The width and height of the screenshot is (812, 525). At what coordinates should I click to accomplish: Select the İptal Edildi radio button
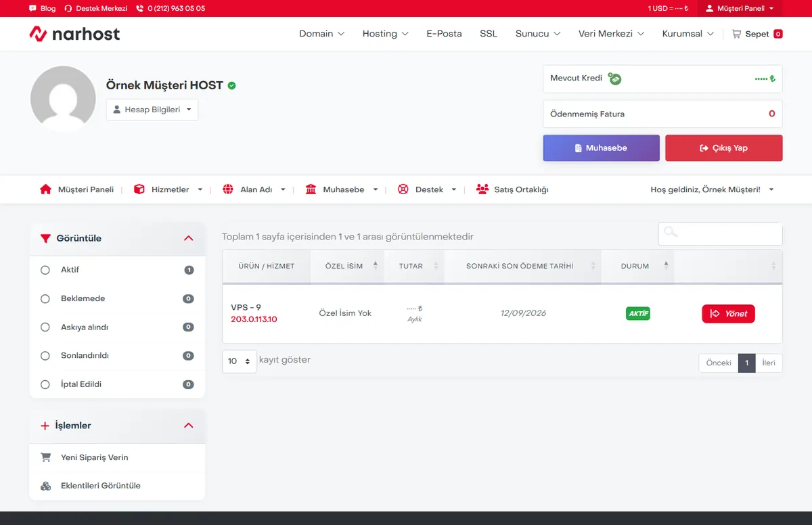point(45,384)
